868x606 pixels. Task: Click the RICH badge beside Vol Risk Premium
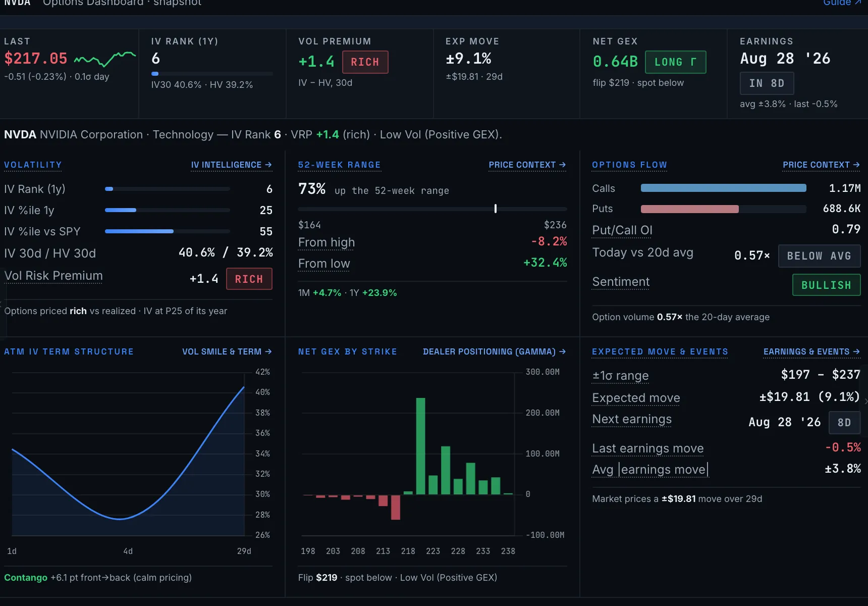coord(249,279)
